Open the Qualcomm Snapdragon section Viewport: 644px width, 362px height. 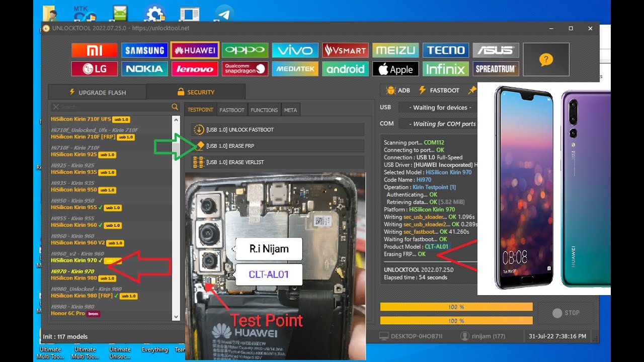coord(245,69)
